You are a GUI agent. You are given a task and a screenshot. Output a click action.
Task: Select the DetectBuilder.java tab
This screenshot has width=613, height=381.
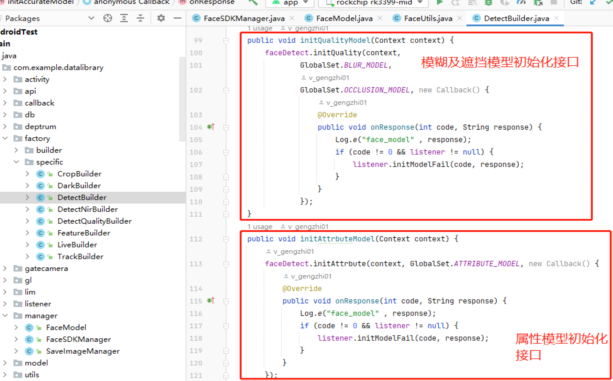pos(516,18)
